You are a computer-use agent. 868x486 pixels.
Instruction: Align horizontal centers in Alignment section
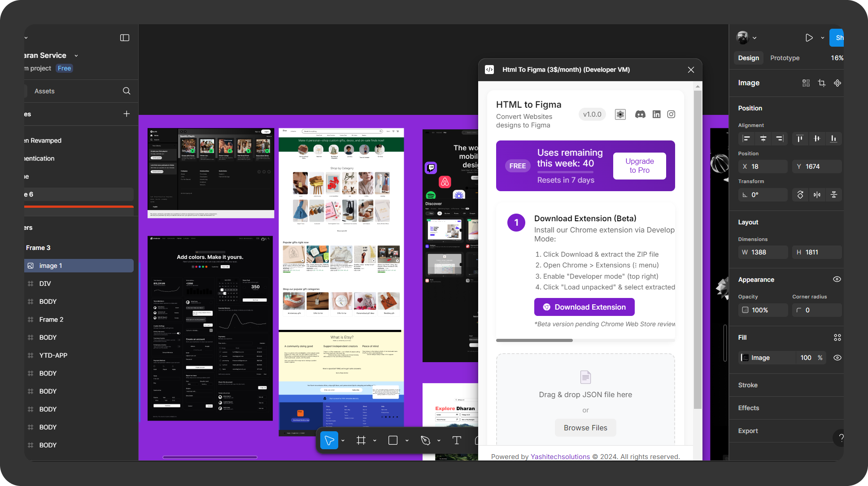point(763,139)
